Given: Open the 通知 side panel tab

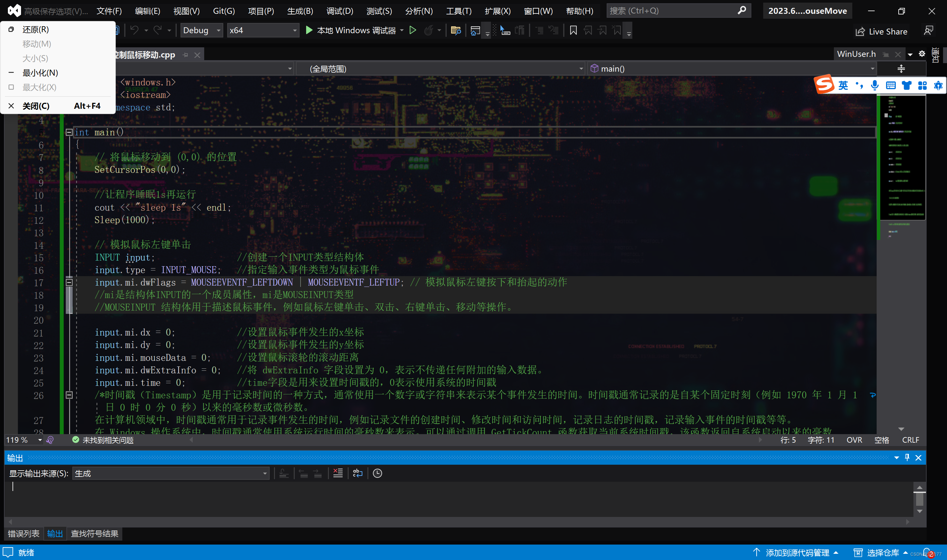Looking at the screenshot, I should (x=935, y=55).
